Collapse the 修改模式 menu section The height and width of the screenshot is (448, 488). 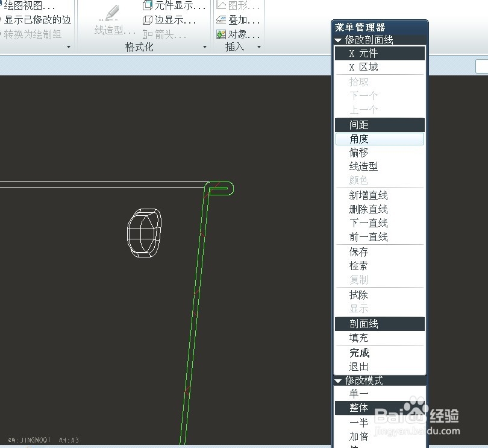pos(338,380)
